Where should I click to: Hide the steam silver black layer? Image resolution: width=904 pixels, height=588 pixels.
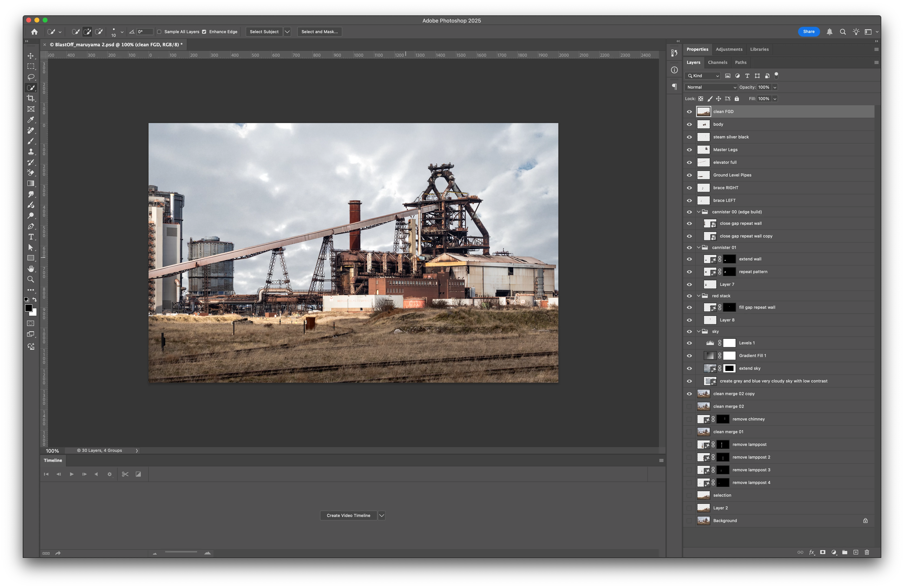(689, 137)
